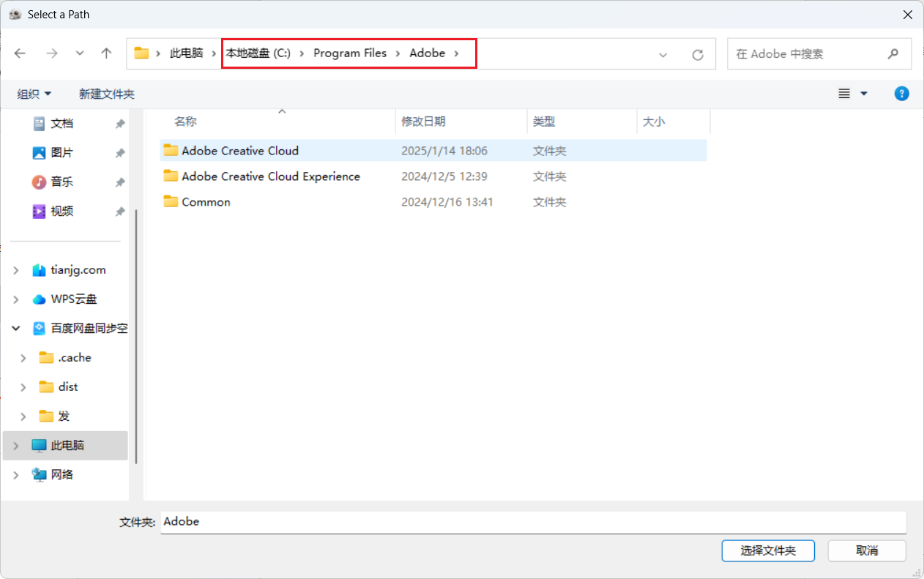Click the pin icon next to 视频
924x579 pixels.
[x=120, y=212]
